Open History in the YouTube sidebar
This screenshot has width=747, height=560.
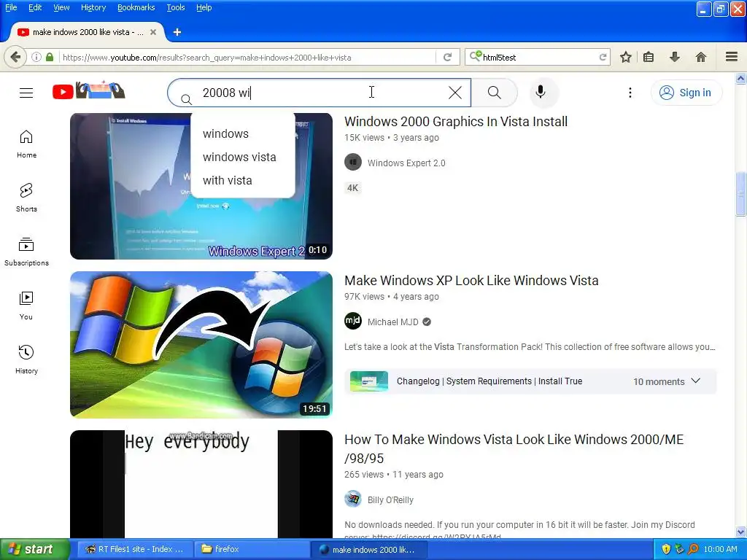click(x=26, y=359)
